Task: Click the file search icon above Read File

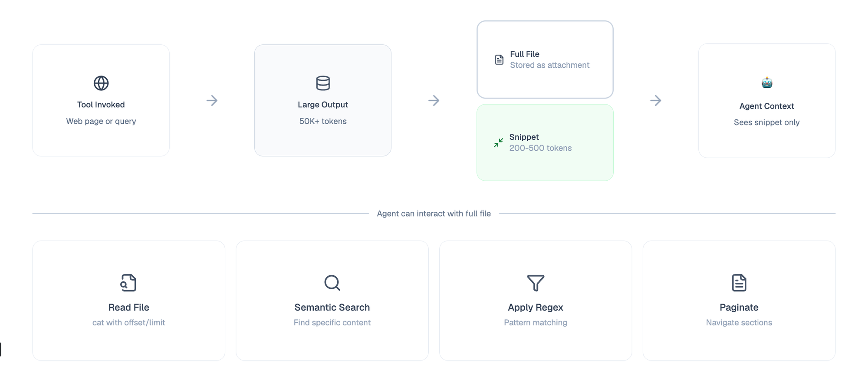Action: tap(128, 283)
